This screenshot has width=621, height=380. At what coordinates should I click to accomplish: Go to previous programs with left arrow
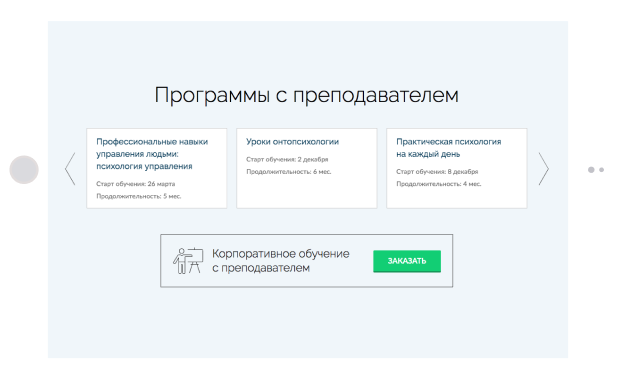70,169
